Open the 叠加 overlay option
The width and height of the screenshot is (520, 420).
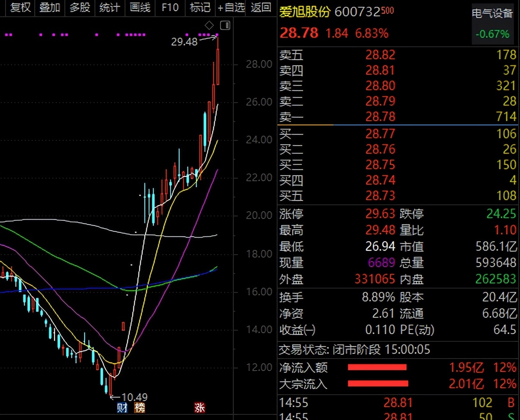pyautogui.click(x=50, y=7)
